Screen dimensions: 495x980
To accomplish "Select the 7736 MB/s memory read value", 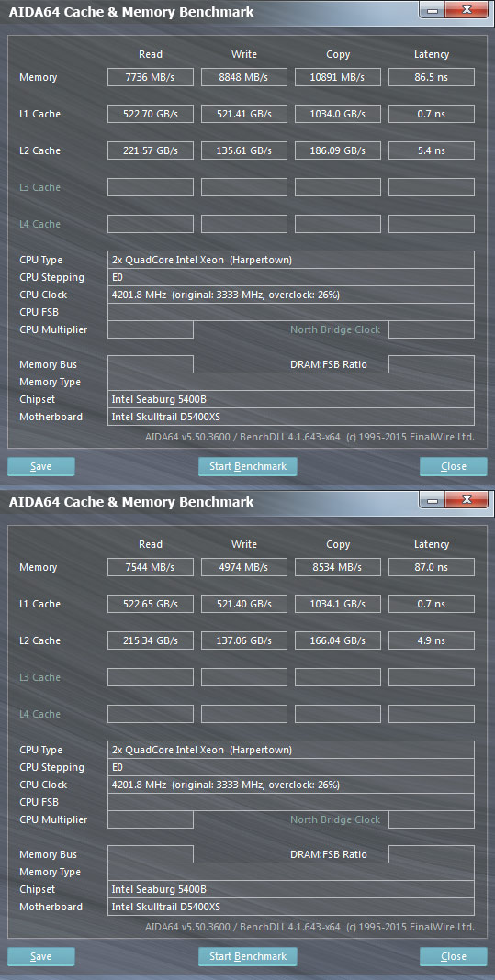I will point(151,77).
